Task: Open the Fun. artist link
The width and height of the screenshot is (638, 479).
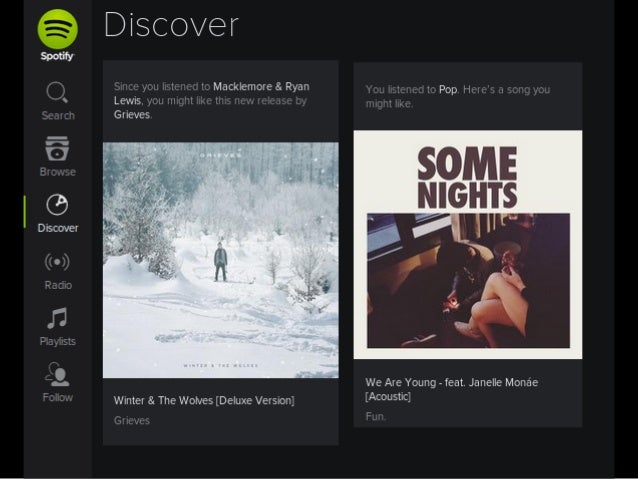Action: pyautogui.click(x=375, y=416)
